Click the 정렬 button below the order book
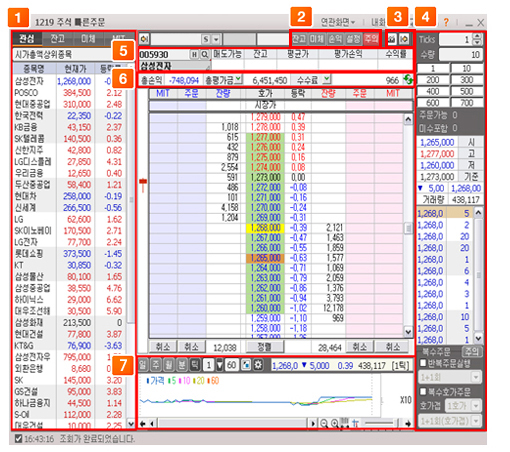 click(x=265, y=347)
